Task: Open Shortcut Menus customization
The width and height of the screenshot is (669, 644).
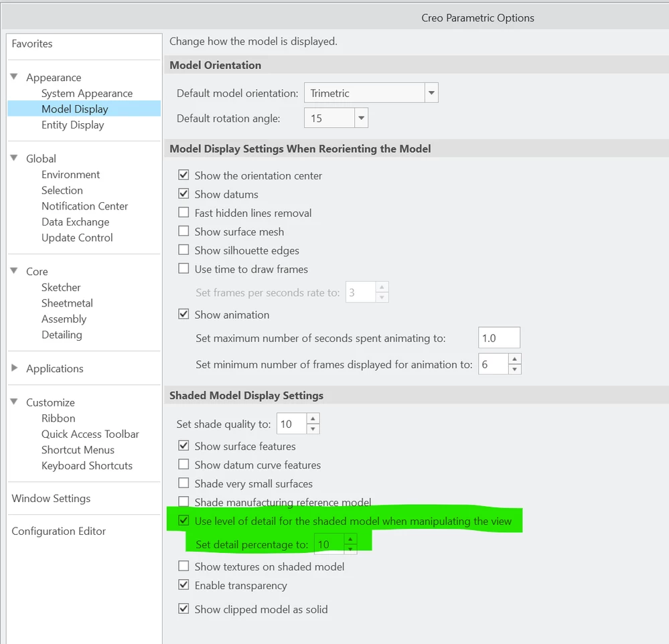Action: click(78, 450)
